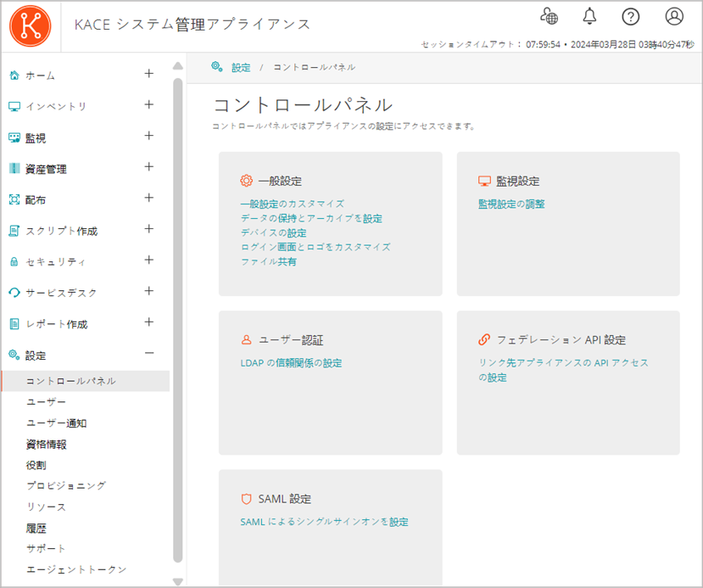Open the user account profile icon
The height and width of the screenshot is (588, 703).
point(674,16)
